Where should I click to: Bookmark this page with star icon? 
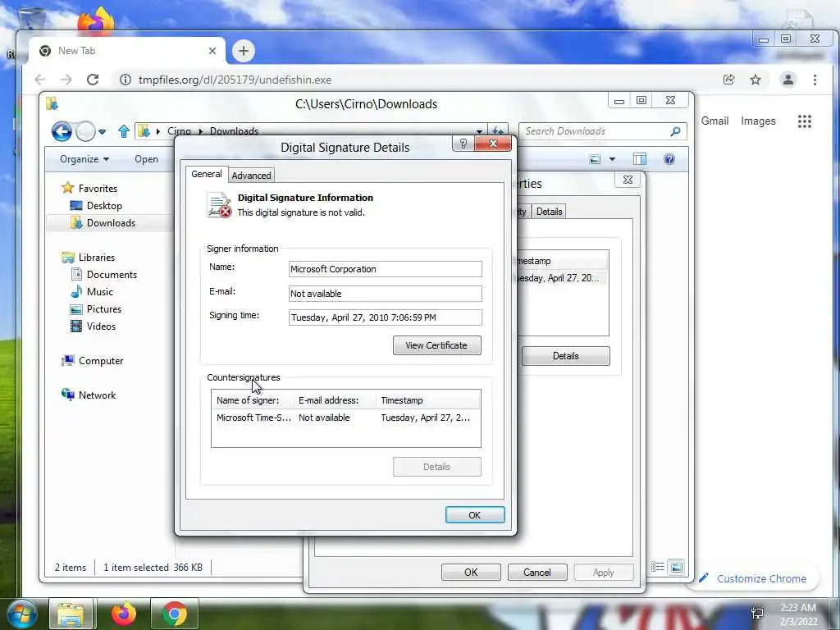pyautogui.click(x=756, y=80)
